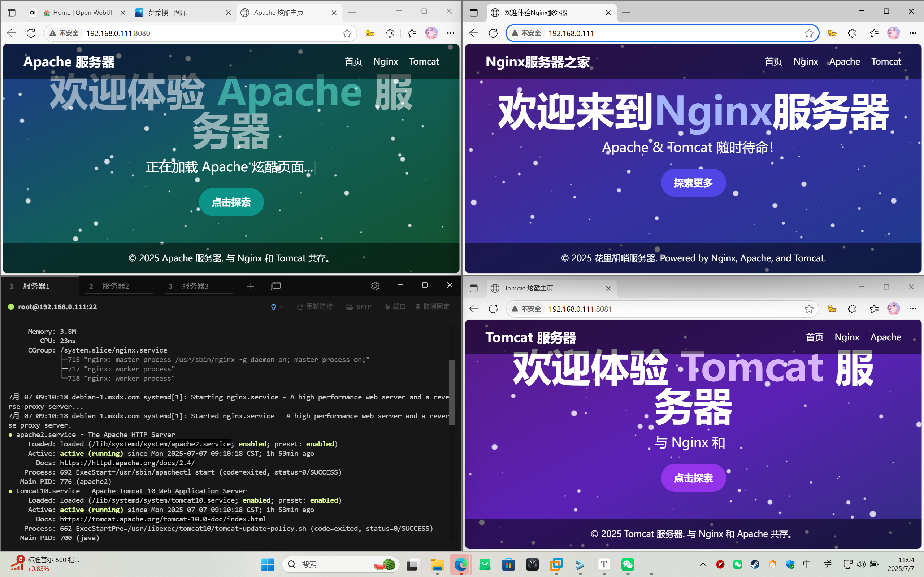Open volume speaker icon in system tray

pyautogui.click(x=860, y=564)
